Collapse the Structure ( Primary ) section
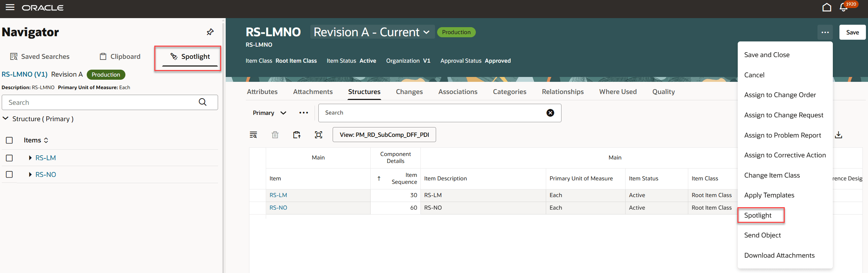The width and height of the screenshot is (868, 273). [6, 119]
